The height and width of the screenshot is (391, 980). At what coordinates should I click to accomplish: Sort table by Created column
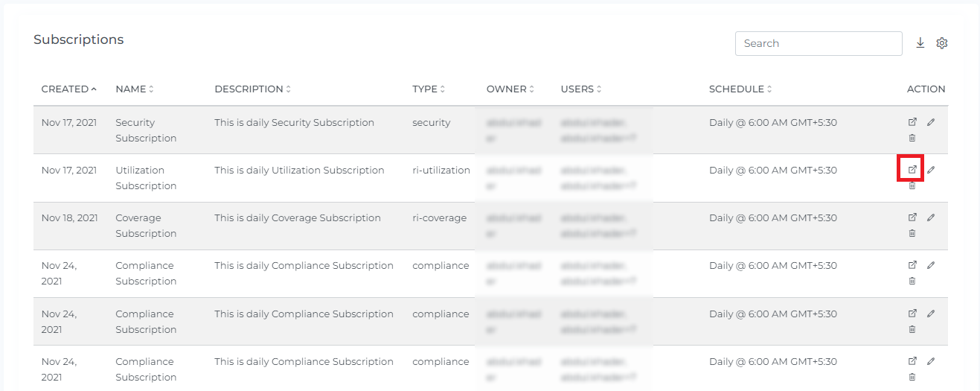[68, 89]
